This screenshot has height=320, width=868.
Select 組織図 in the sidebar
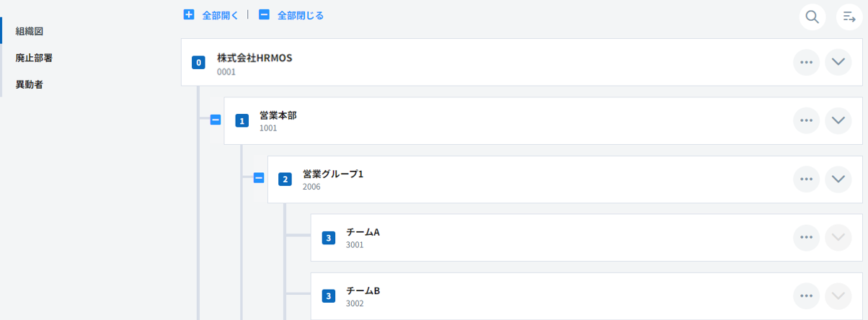pos(30,31)
